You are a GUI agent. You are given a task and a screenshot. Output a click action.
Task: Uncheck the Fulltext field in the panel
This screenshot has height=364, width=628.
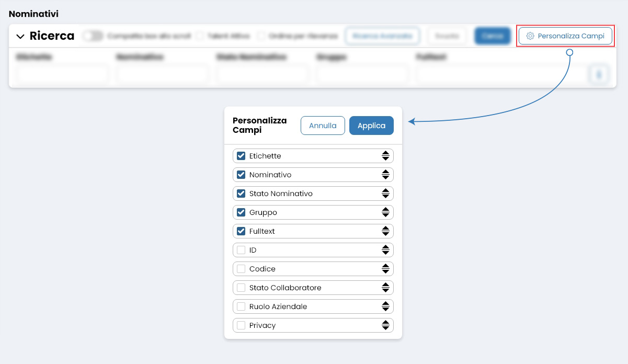(x=241, y=231)
